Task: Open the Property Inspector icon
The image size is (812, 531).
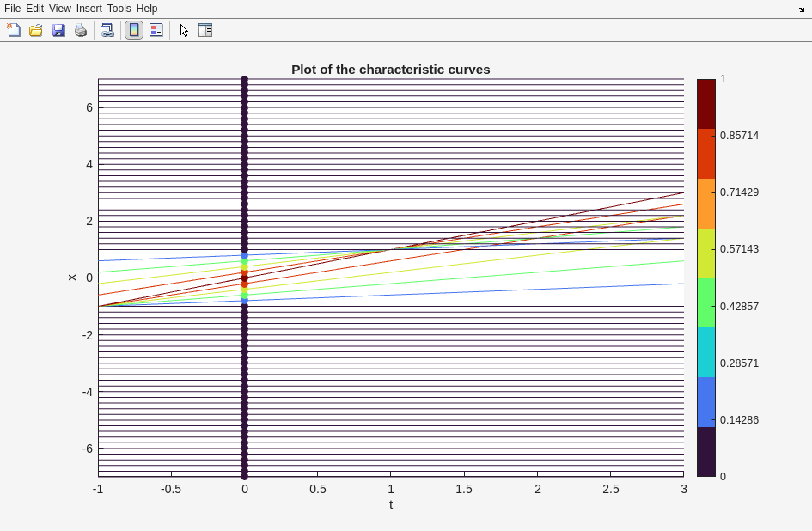Action: pos(205,30)
